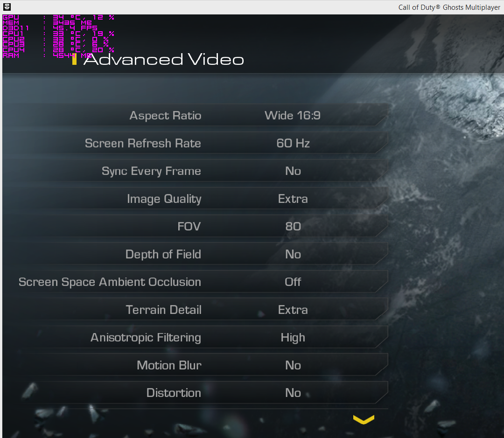The height and width of the screenshot is (438, 504).
Task: Adjust the FOV value 80
Action: [293, 226]
